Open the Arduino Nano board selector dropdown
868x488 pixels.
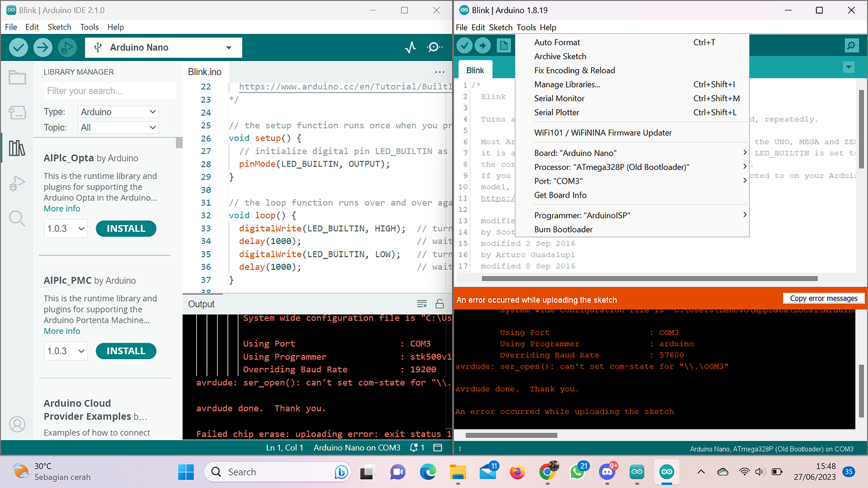(164, 47)
